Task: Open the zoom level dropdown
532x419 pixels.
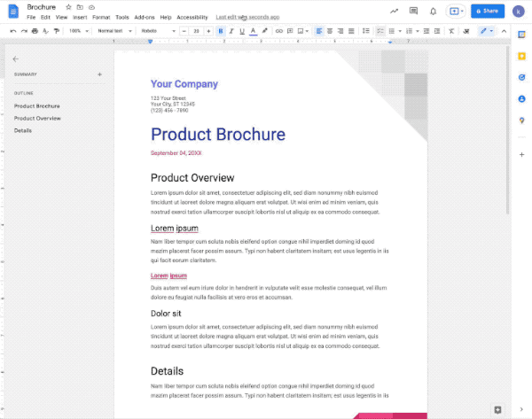Action: (x=79, y=31)
